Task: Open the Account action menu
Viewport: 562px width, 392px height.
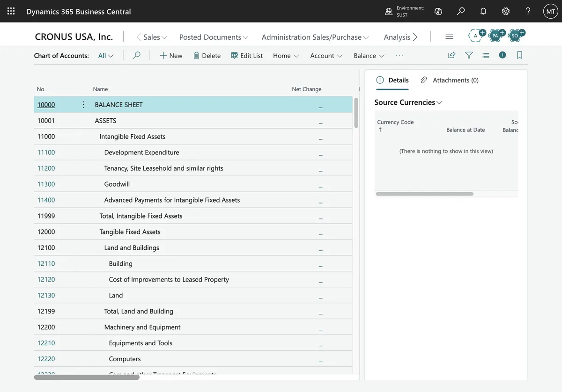Action: (326, 56)
